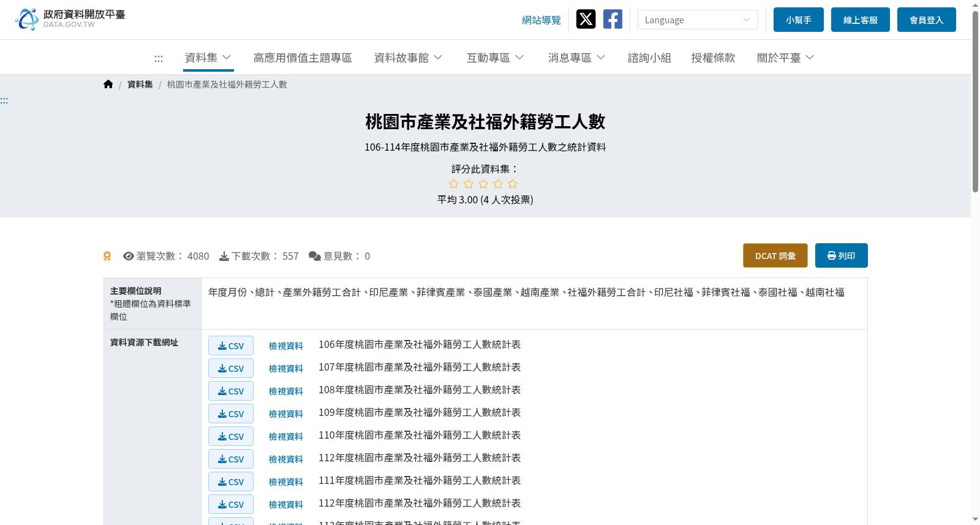Click the text 106年度桃園市產業及社福外籍勞工人數統計表
Screen dimensions: 980x525
click(420, 344)
